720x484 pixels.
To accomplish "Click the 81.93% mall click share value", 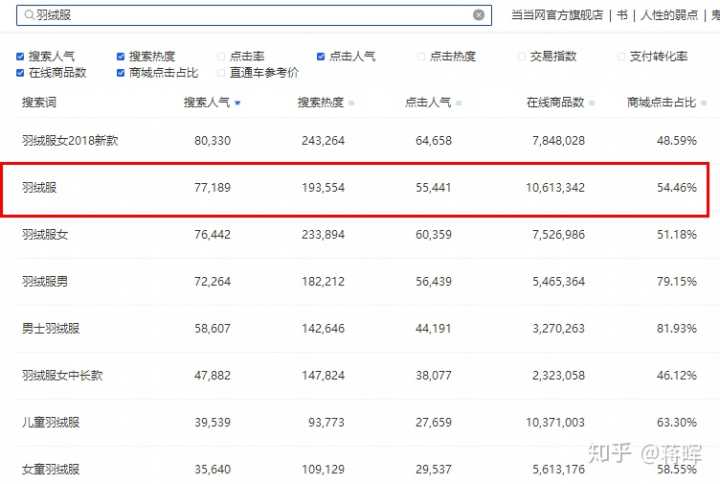I will (677, 328).
